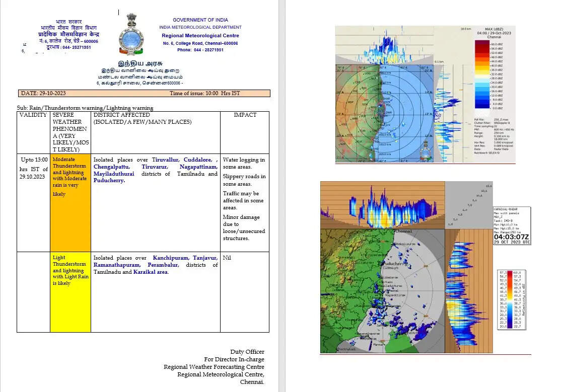
Task: Click the IMPACT column header
Action: pos(245,115)
